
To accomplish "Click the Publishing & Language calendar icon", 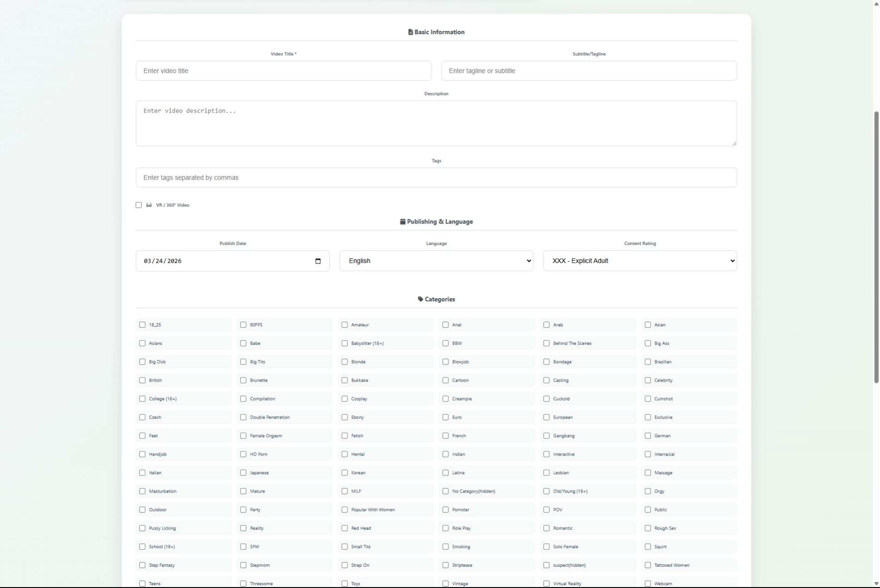I will [x=402, y=222].
